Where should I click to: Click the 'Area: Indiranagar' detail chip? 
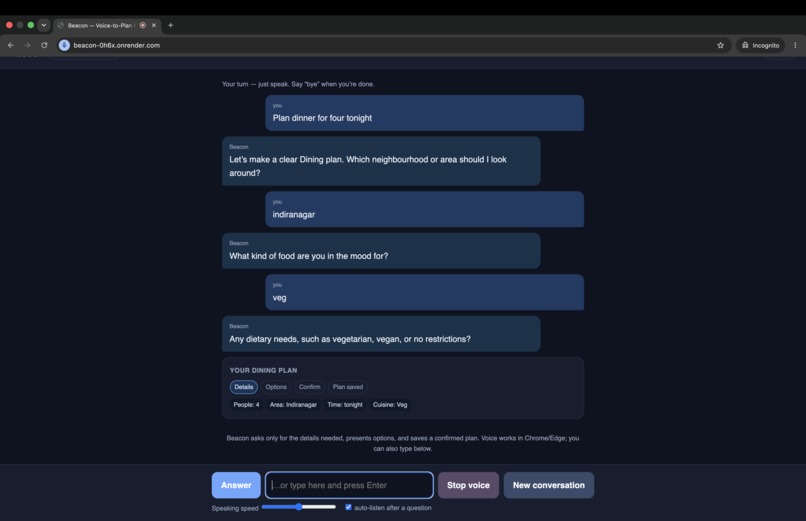click(294, 404)
